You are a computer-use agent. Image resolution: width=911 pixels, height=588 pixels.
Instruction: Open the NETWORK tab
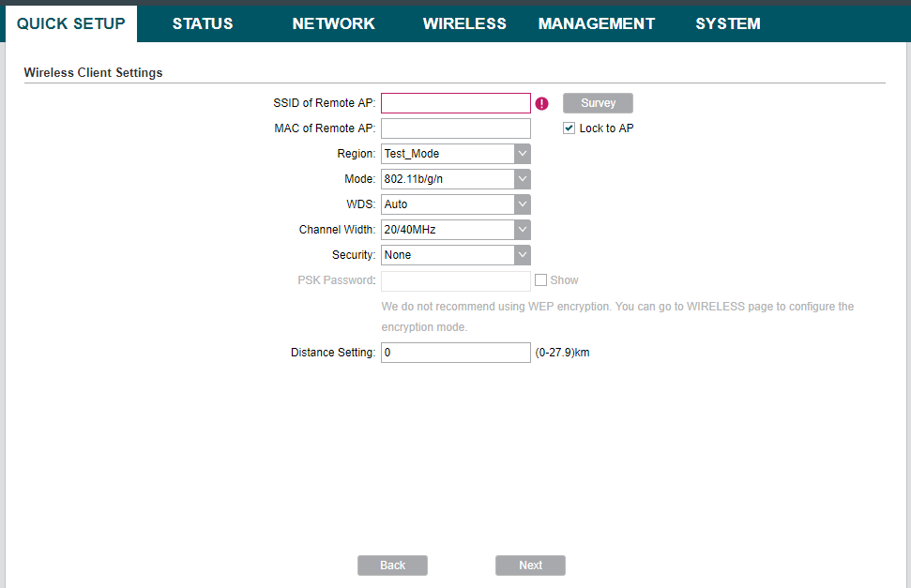click(x=333, y=23)
